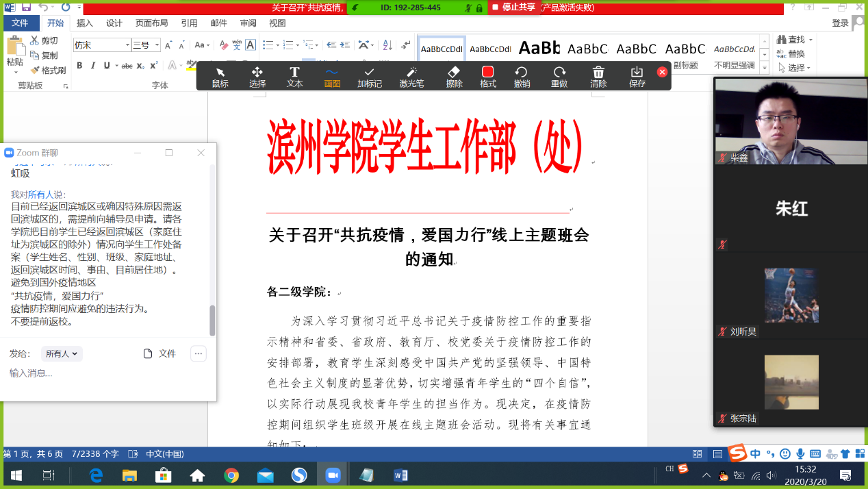Image resolution: width=868 pixels, height=489 pixels.
Task: Click the 格式刷 format painter
Action: pos(48,70)
